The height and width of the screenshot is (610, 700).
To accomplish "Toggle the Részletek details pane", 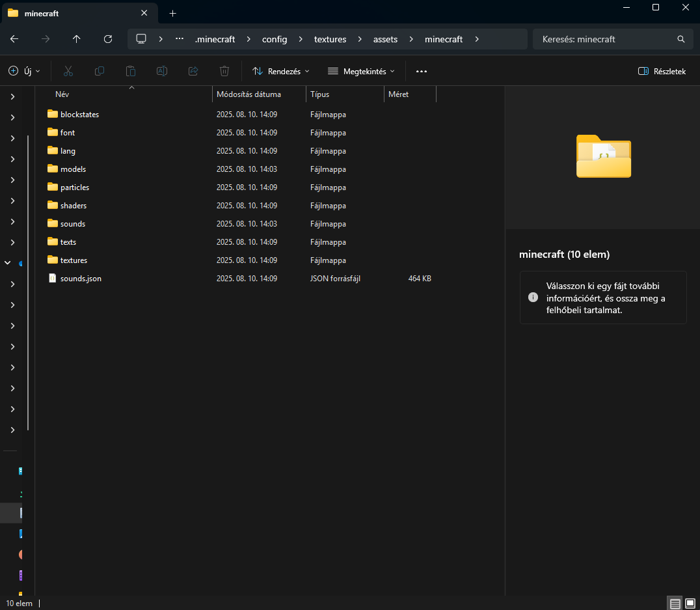I will (662, 72).
